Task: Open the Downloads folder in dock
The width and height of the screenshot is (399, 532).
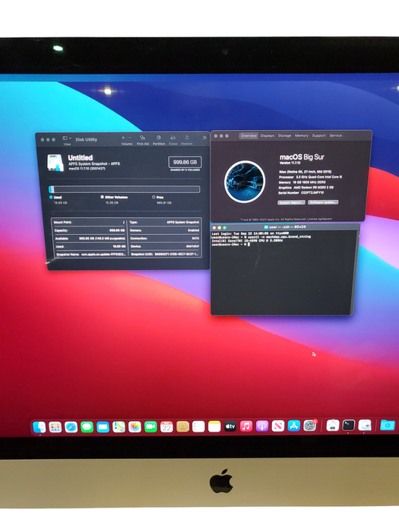Action: pos(388,424)
